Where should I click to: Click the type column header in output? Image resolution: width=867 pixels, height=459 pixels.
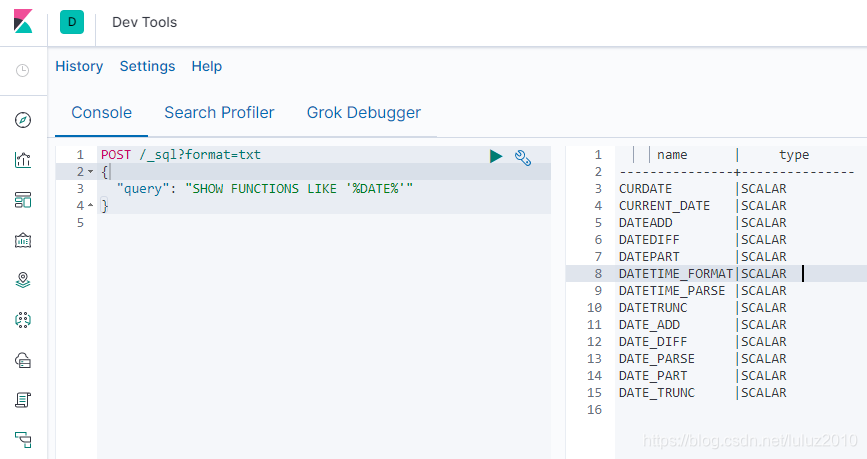point(793,155)
